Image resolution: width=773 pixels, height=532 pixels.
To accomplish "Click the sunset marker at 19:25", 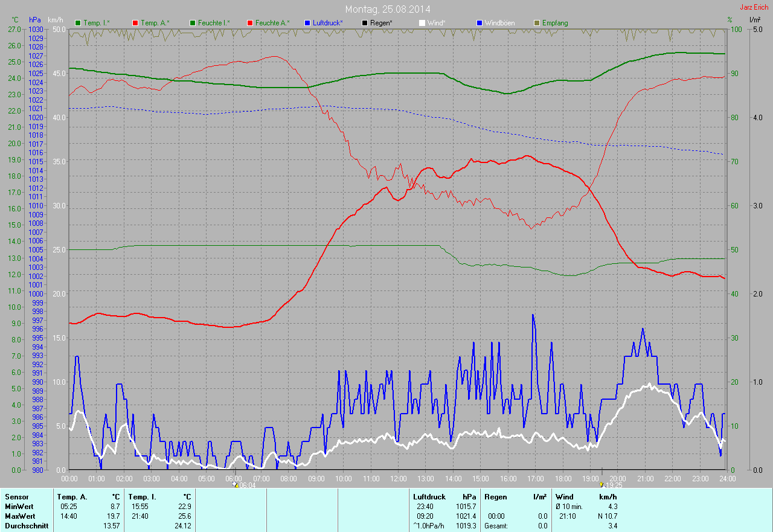I will click(601, 484).
